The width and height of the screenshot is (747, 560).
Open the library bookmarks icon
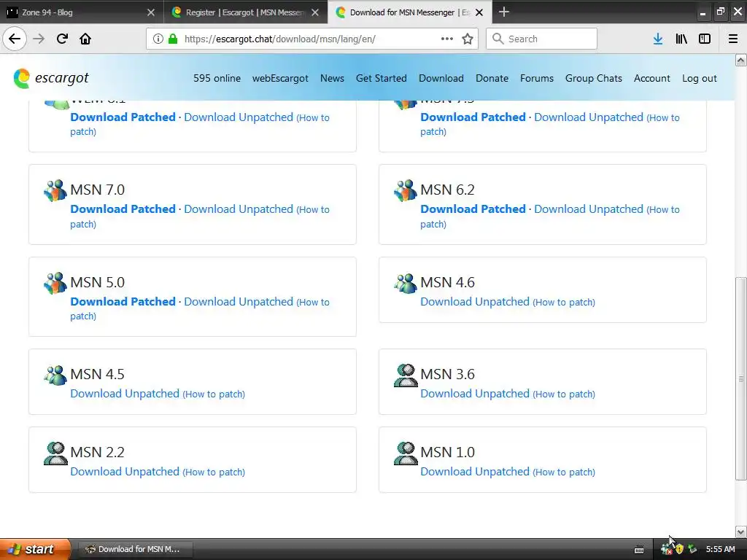[x=681, y=39]
